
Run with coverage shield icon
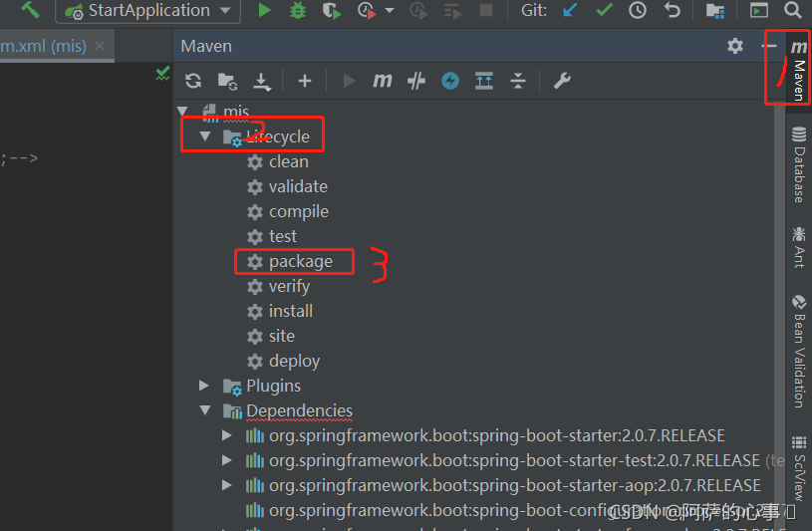pos(332,10)
